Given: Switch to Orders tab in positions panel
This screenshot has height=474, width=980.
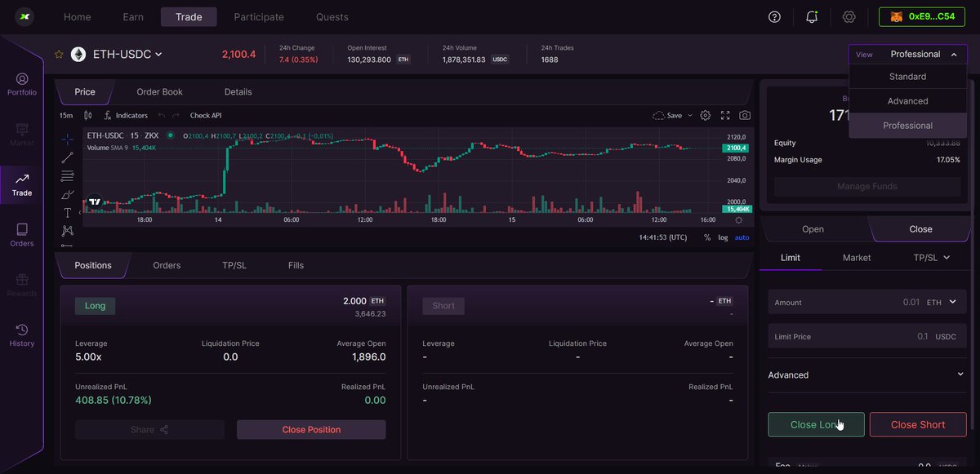Looking at the screenshot, I should (x=167, y=265).
